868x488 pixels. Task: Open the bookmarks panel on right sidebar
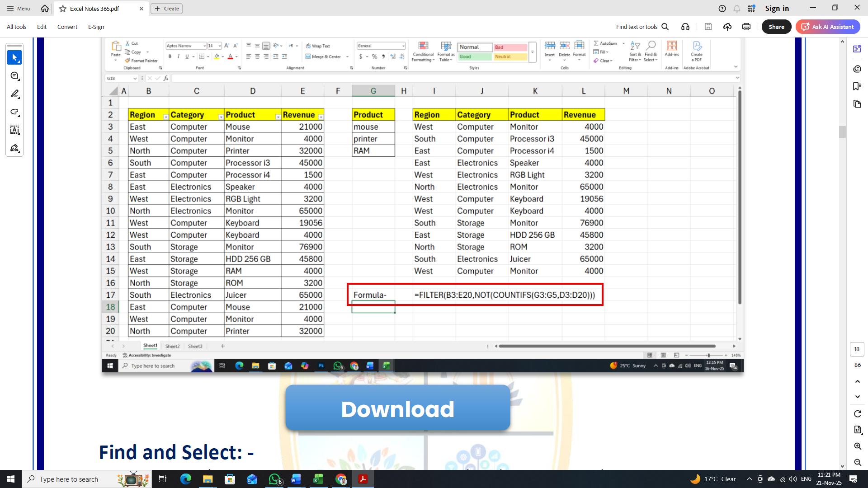(x=857, y=86)
